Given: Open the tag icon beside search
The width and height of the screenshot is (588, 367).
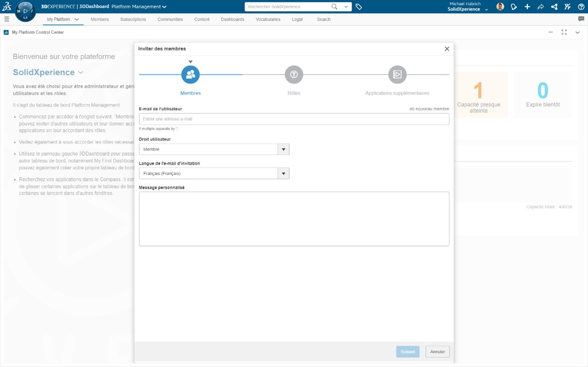Looking at the screenshot, I should click(359, 7).
